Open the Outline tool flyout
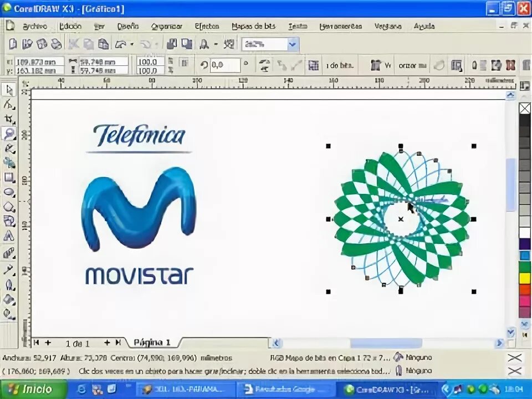The height and width of the screenshot is (399, 532). coord(9,285)
